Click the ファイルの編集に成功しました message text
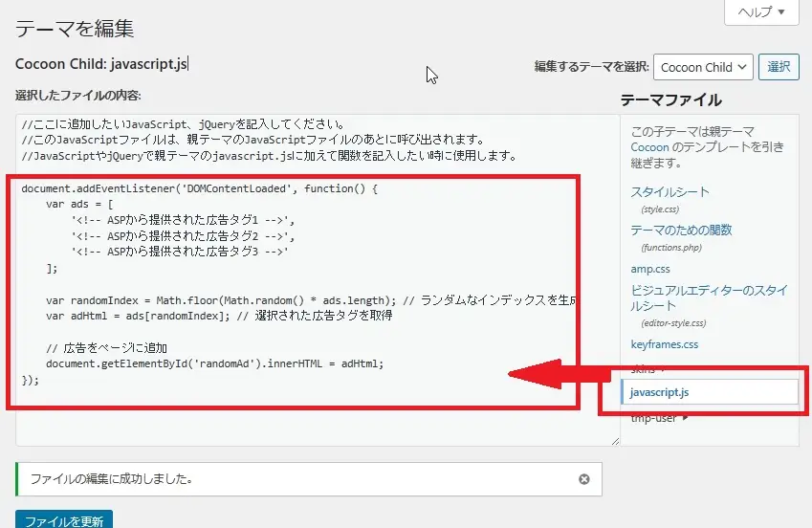This screenshot has height=528, width=812. coord(112,479)
